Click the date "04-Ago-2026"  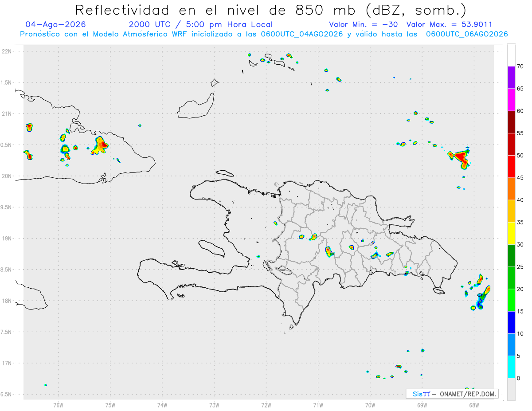(55, 24)
